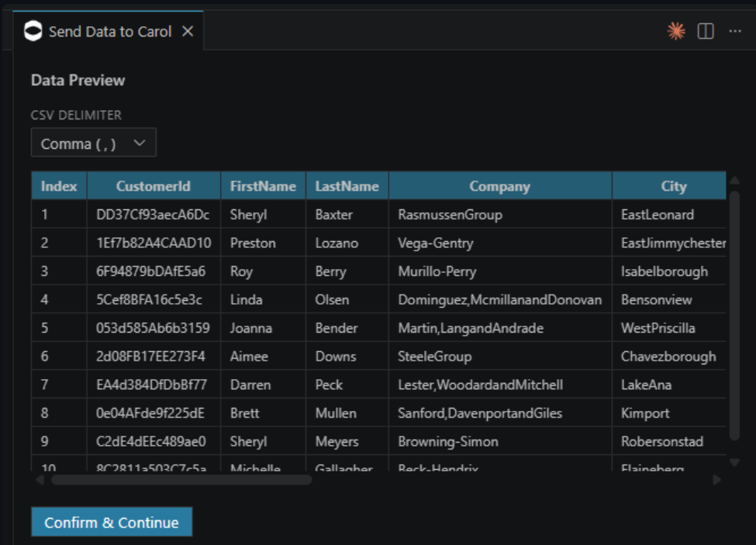The width and height of the screenshot is (756, 545).
Task: Click city Robersonstad
Action: pos(662,442)
